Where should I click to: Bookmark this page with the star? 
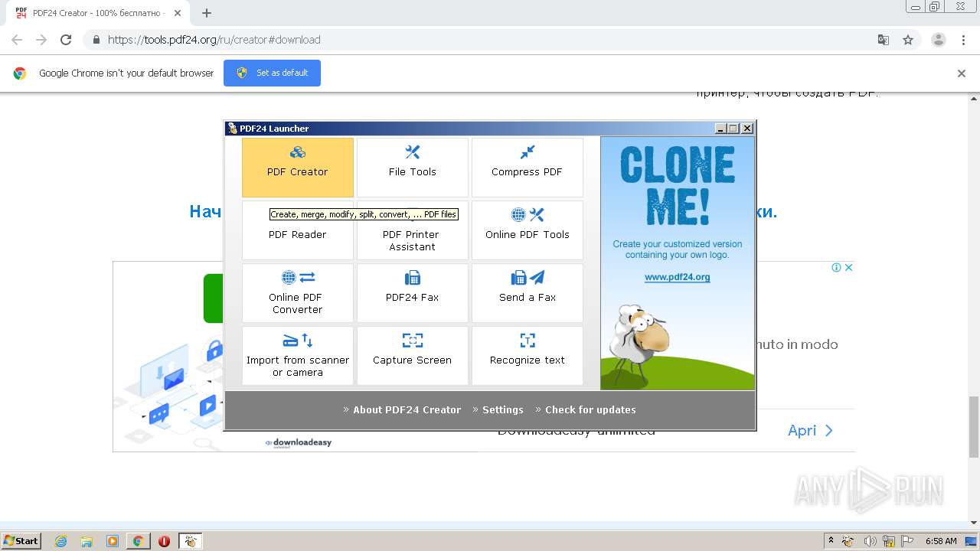(x=908, y=40)
